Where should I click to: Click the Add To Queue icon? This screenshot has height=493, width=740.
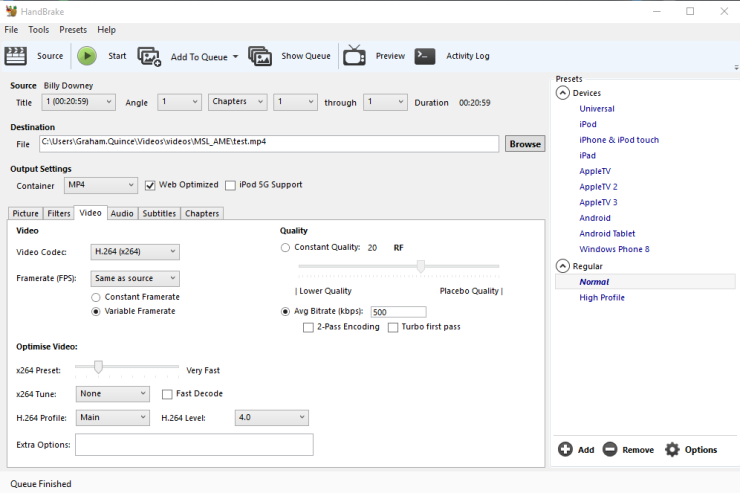[x=149, y=56]
